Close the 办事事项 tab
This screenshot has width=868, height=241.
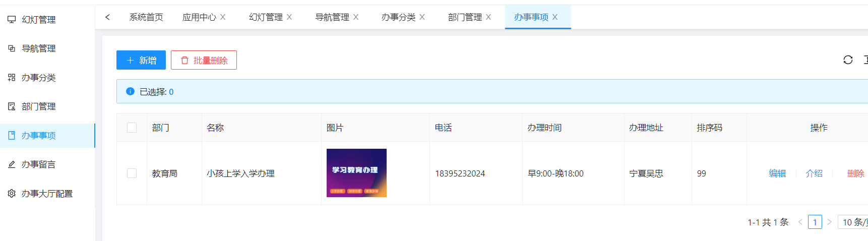[x=555, y=17]
